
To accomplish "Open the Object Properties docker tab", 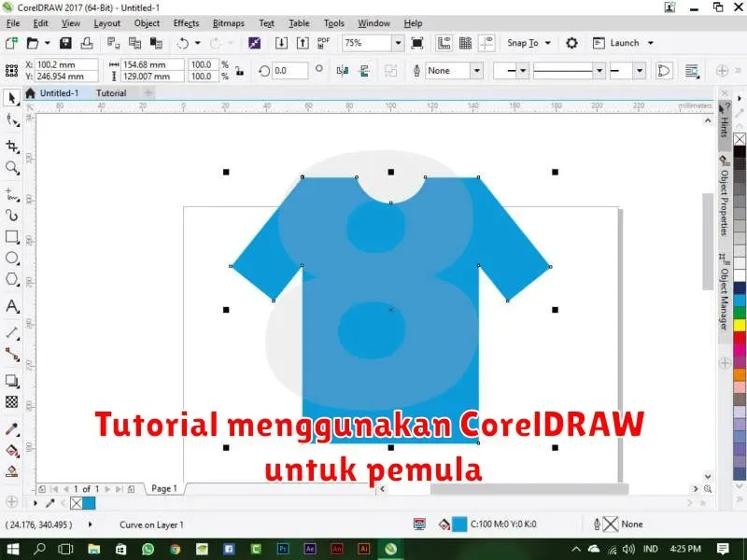I will point(725,196).
